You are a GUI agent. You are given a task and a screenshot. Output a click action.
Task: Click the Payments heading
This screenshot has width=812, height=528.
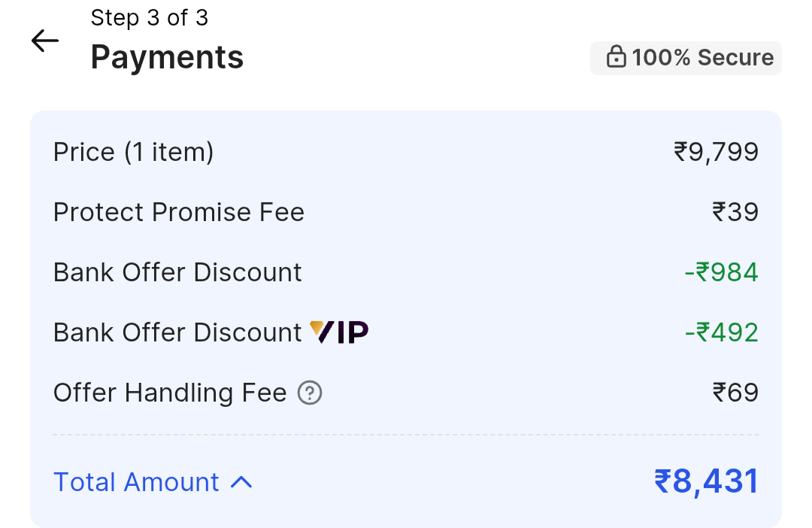point(167,57)
